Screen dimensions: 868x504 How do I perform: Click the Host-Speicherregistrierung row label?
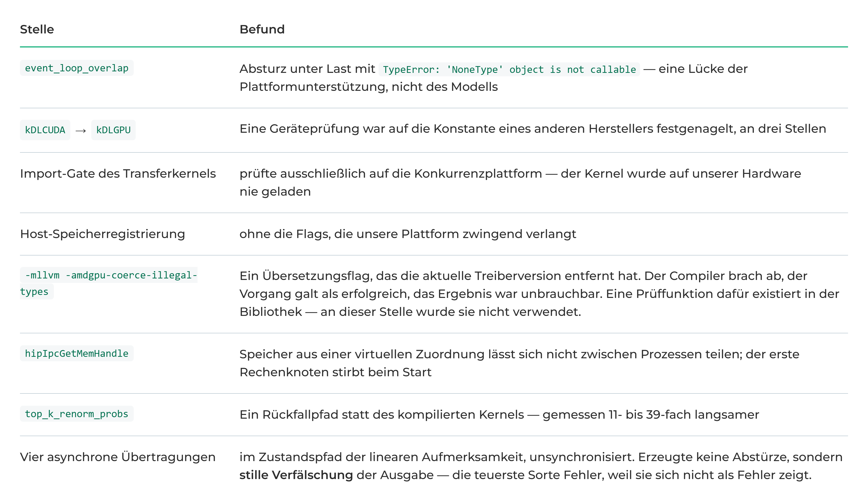pyautogui.click(x=103, y=234)
